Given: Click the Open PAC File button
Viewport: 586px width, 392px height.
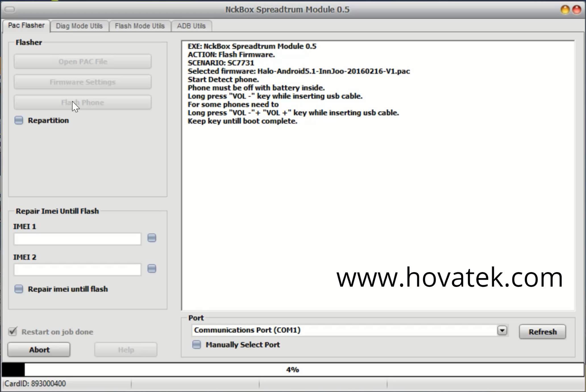Looking at the screenshot, I should (83, 62).
